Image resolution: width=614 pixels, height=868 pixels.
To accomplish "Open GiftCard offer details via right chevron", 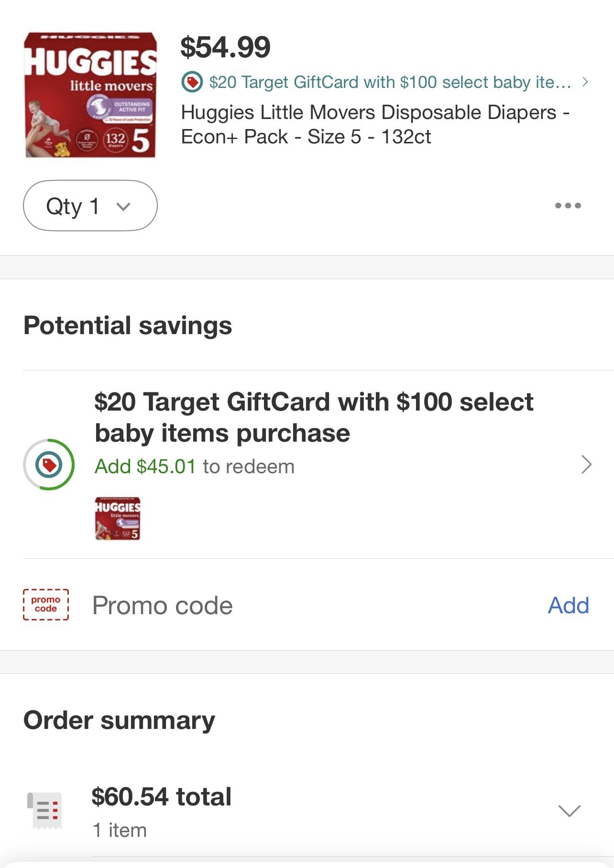I will (x=586, y=465).
